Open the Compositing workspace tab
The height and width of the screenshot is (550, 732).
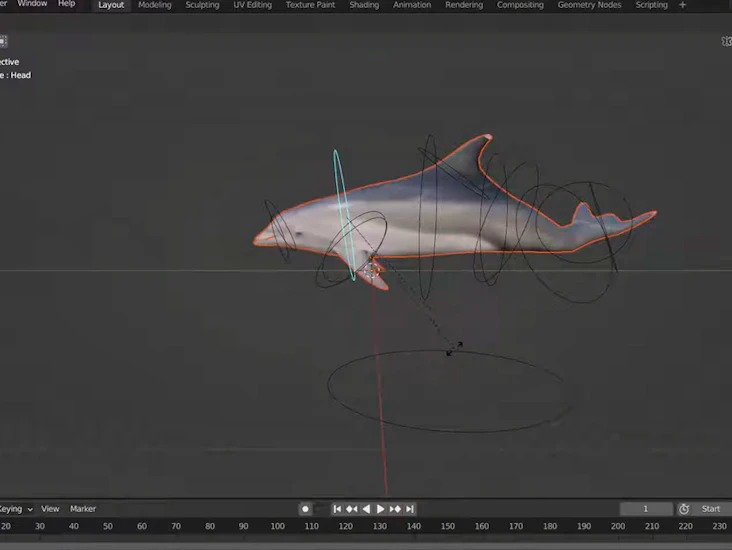coord(520,5)
